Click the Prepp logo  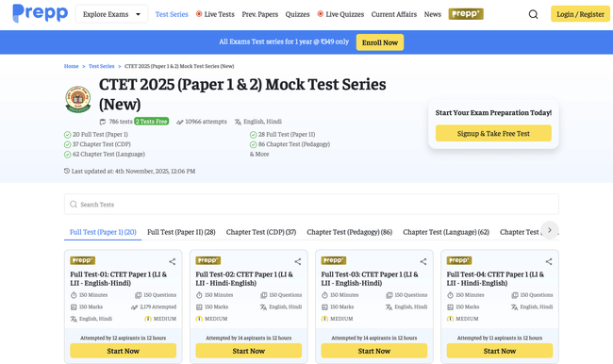tap(40, 13)
